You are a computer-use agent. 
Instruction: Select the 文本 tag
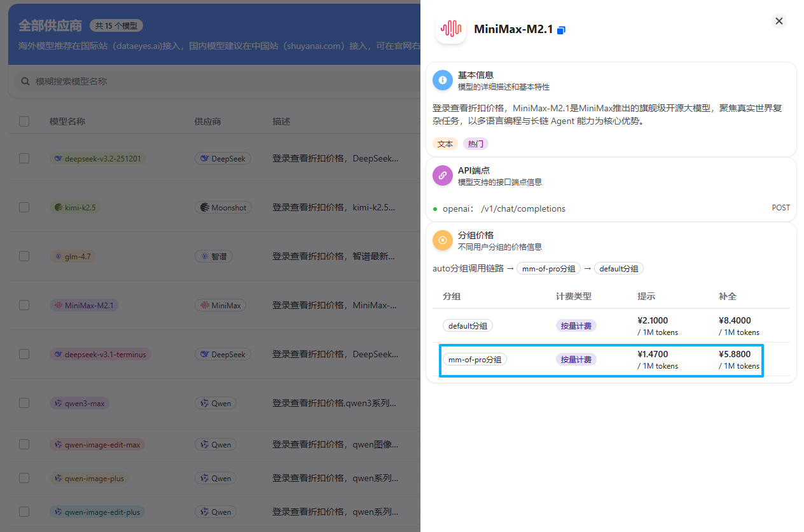point(445,144)
